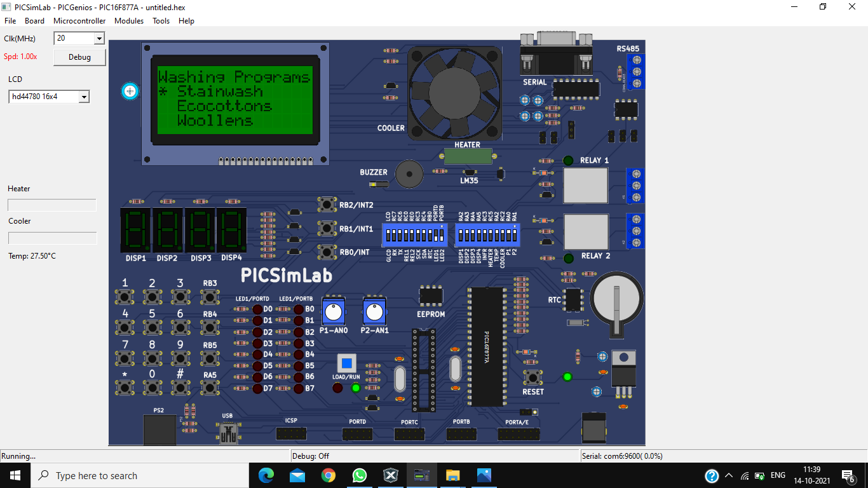Click the BUZZER component
Screen dimensions: 868x488
pos(409,174)
